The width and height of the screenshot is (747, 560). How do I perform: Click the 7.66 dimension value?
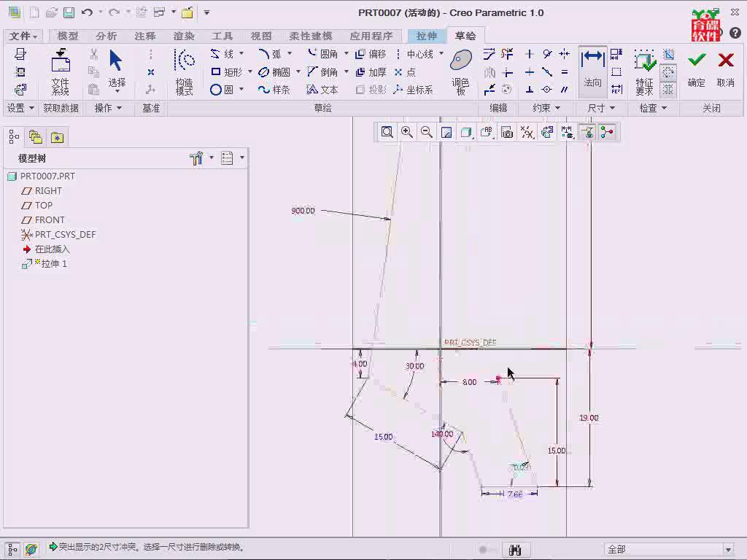coord(515,494)
